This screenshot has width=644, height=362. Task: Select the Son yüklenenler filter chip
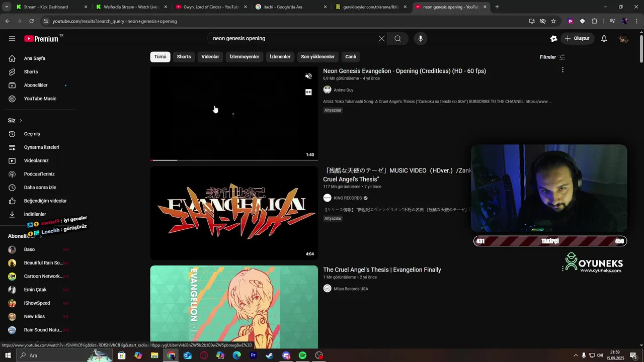tap(318, 57)
